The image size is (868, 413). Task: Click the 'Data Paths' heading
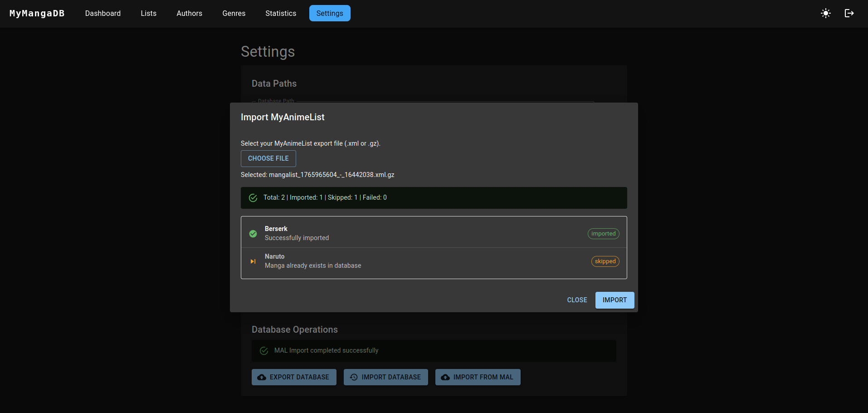tap(274, 84)
